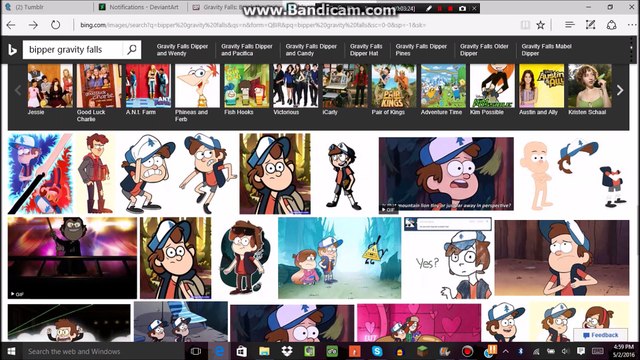The height and width of the screenshot is (360, 640).
Task: Click the Bing logo
Action: click(12, 50)
